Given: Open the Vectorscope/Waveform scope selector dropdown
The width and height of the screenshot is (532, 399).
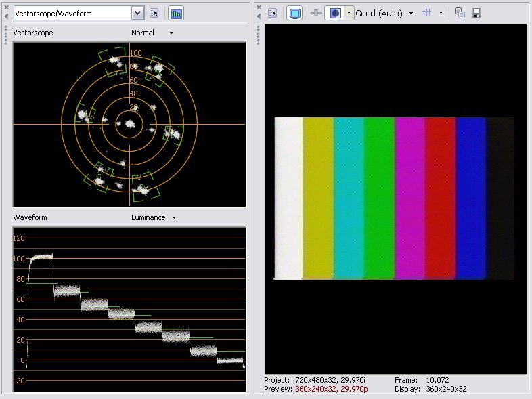Looking at the screenshot, I should pos(137,13).
